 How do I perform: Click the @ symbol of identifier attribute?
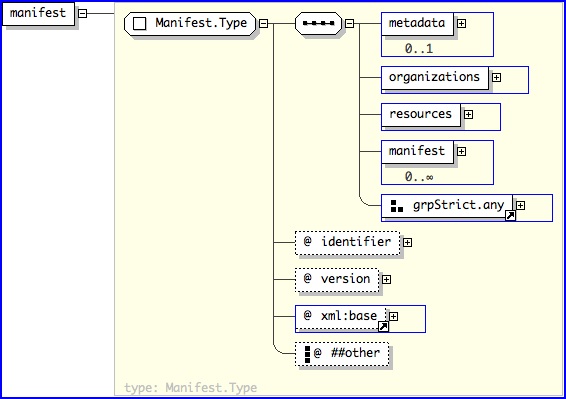point(307,240)
